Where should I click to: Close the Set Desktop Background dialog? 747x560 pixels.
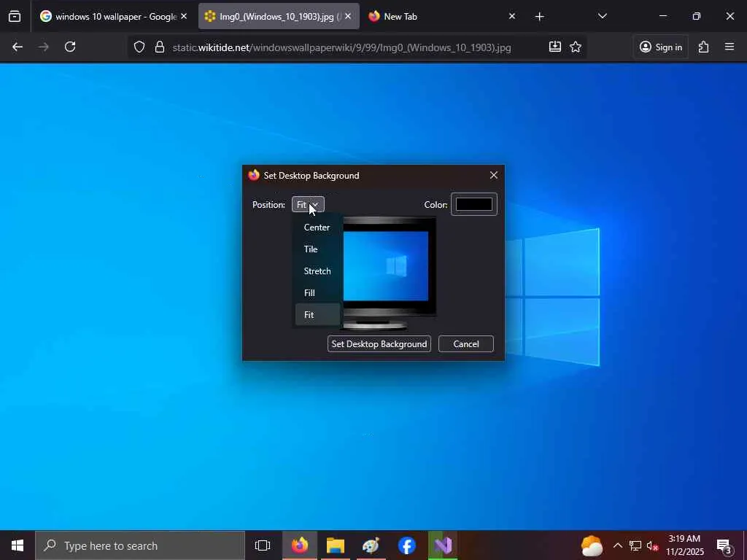(x=494, y=175)
